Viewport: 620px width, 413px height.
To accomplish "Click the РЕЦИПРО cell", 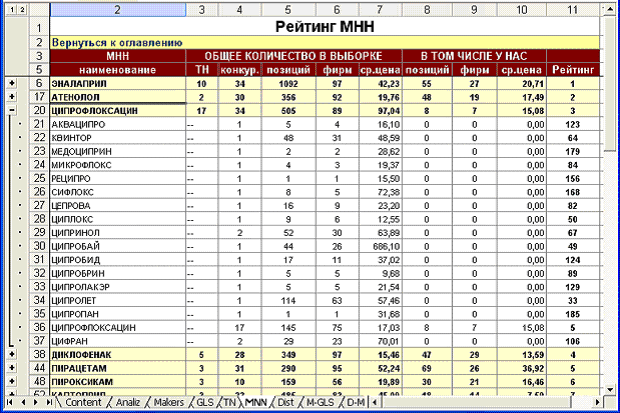I will click(118, 178).
